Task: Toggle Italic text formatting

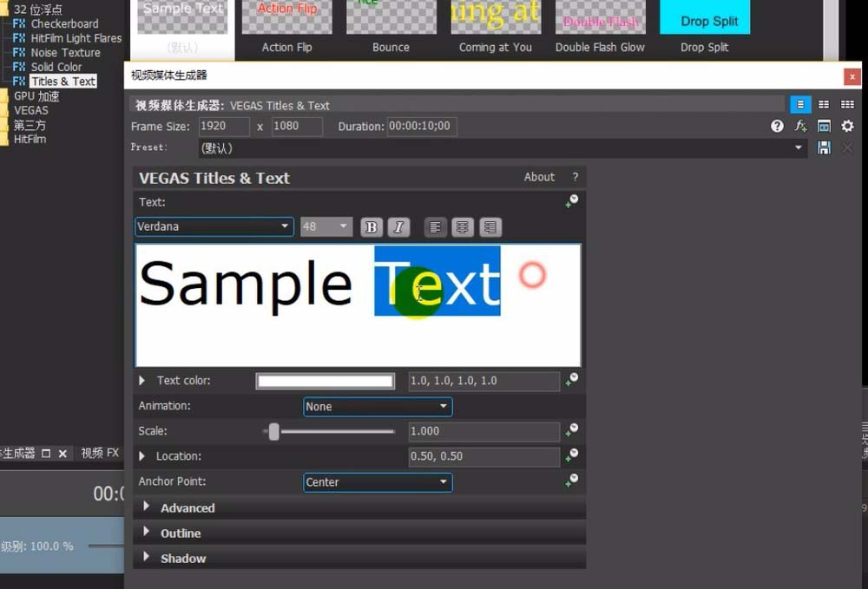Action: 398,226
